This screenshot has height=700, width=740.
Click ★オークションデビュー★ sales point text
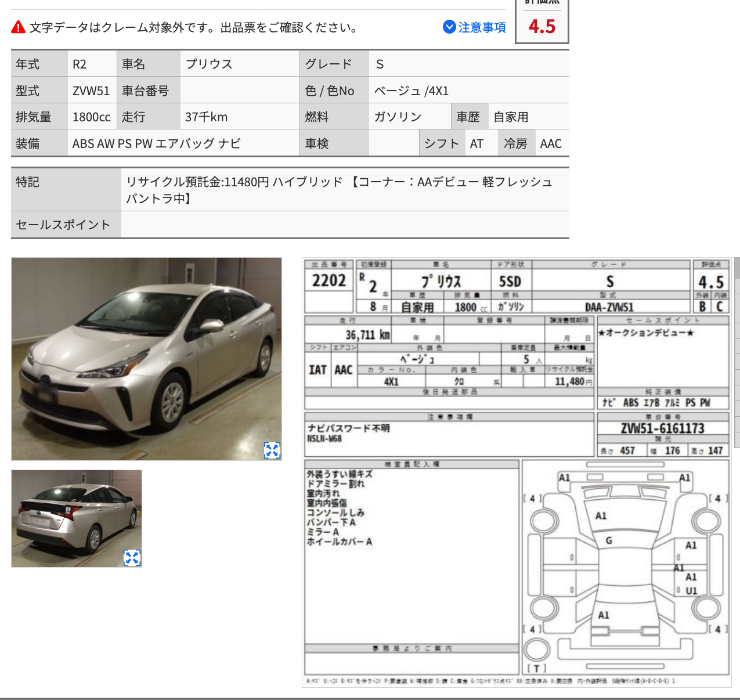click(646, 333)
